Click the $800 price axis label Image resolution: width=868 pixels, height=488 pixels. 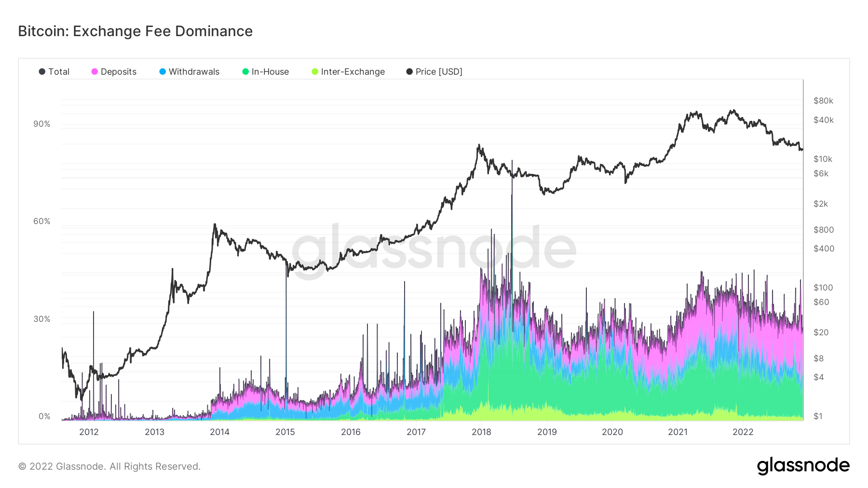click(x=824, y=230)
